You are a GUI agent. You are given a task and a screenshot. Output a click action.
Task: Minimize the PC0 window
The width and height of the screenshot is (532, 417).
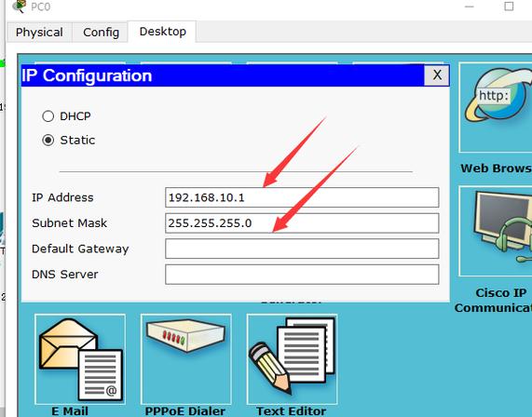[x=470, y=7]
